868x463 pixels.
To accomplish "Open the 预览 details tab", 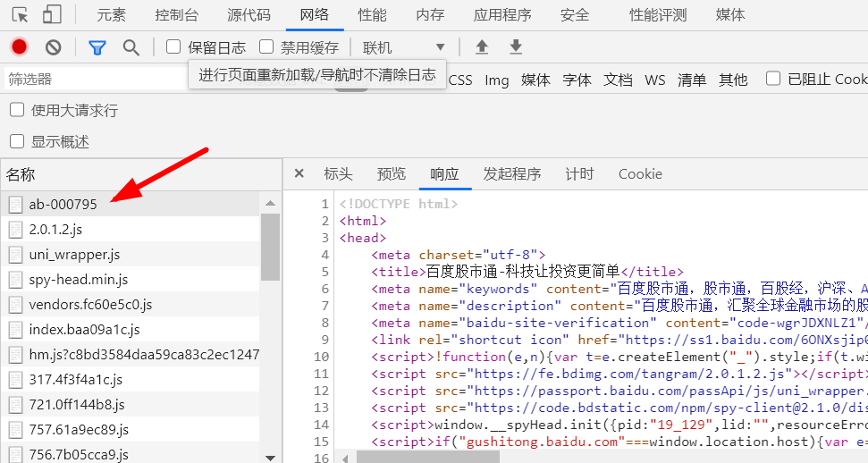I will tap(392, 174).
